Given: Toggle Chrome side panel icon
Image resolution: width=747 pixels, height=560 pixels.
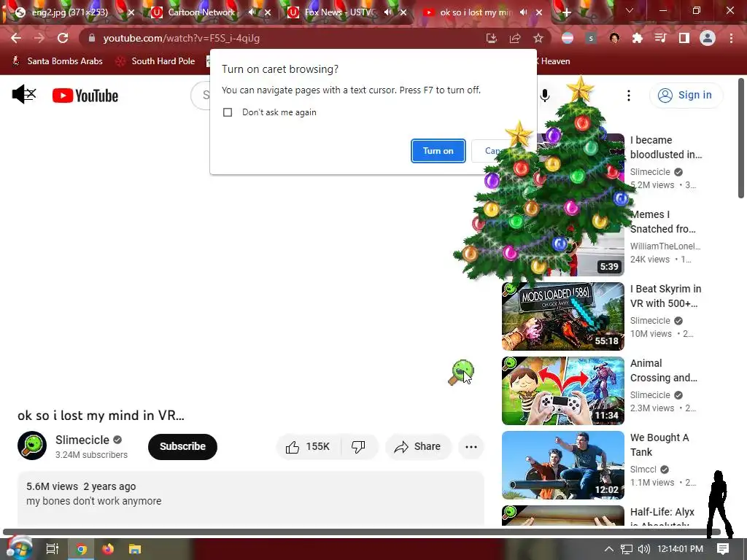Looking at the screenshot, I should point(684,38).
